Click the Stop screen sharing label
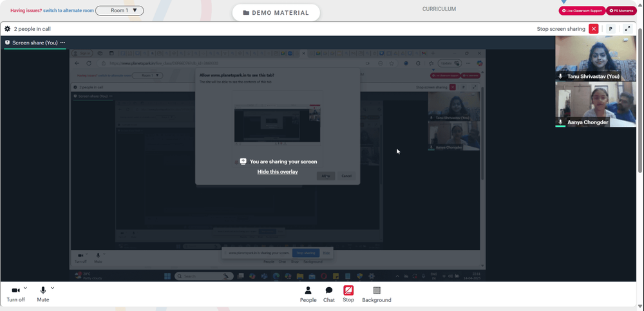The image size is (644, 311). click(x=561, y=29)
